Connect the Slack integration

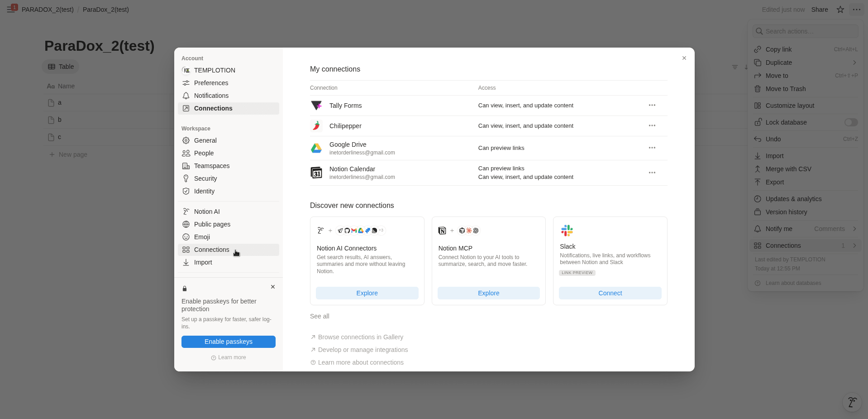(x=610, y=293)
